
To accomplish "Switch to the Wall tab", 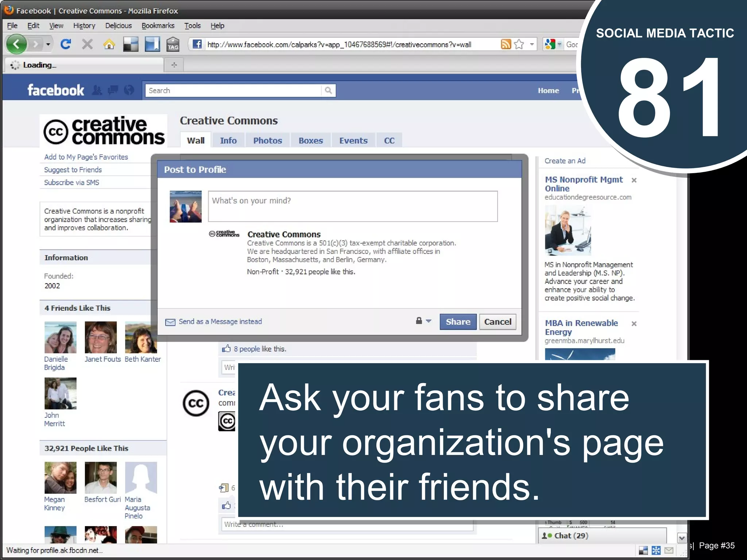I will (196, 140).
